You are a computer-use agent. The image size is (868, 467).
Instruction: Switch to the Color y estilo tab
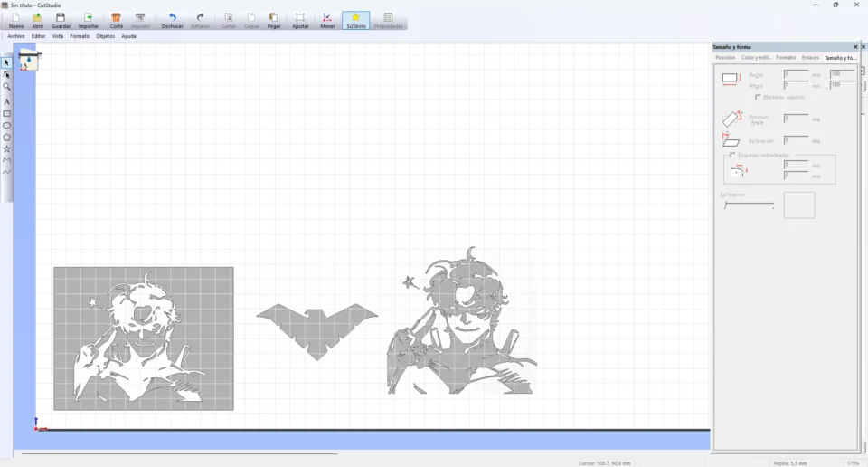pyautogui.click(x=756, y=58)
